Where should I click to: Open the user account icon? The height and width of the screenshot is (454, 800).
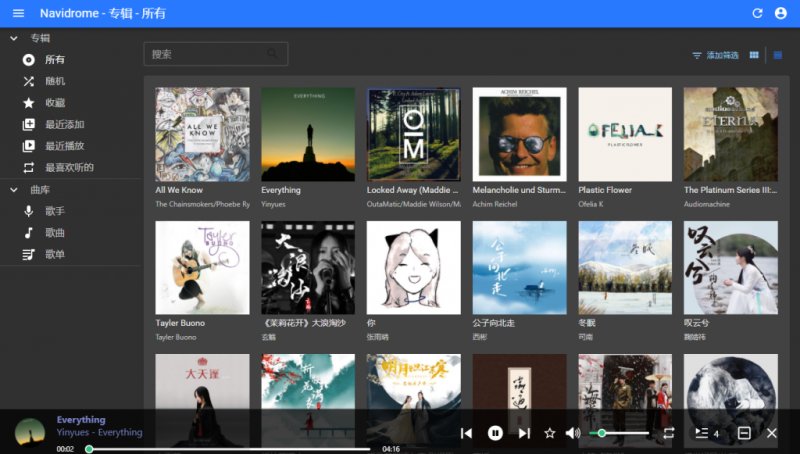(x=781, y=13)
